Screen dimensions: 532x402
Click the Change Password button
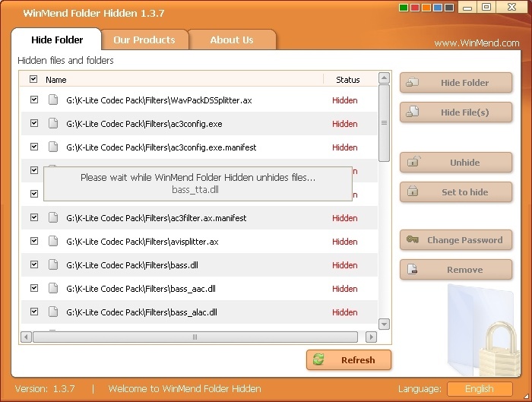pos(456,240)
